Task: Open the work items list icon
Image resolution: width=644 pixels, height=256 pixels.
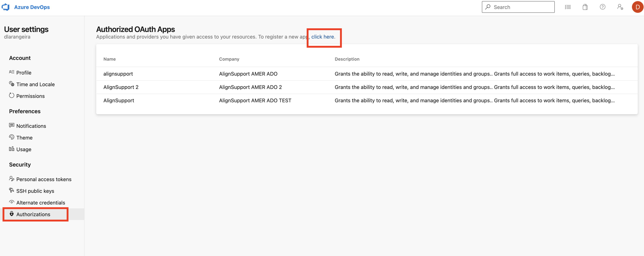Action: point(568,7)
